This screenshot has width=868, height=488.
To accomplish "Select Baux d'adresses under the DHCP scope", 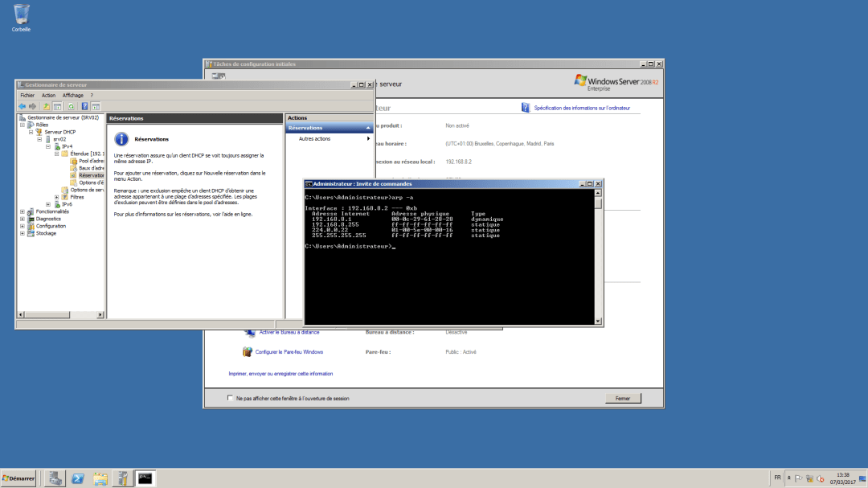I will [88, 169].
